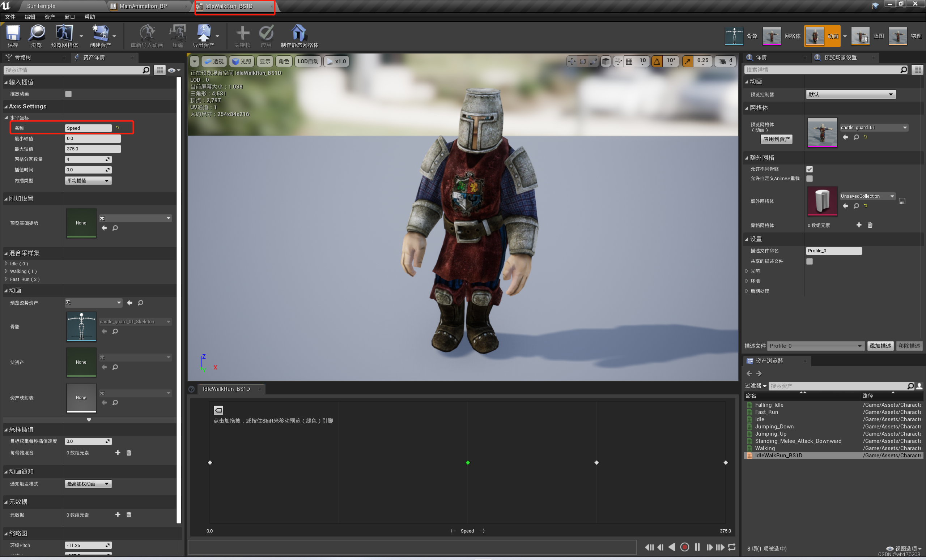Open the 视图选项 view options link
Screen dimensions: 926x560
tap(904, 548)
